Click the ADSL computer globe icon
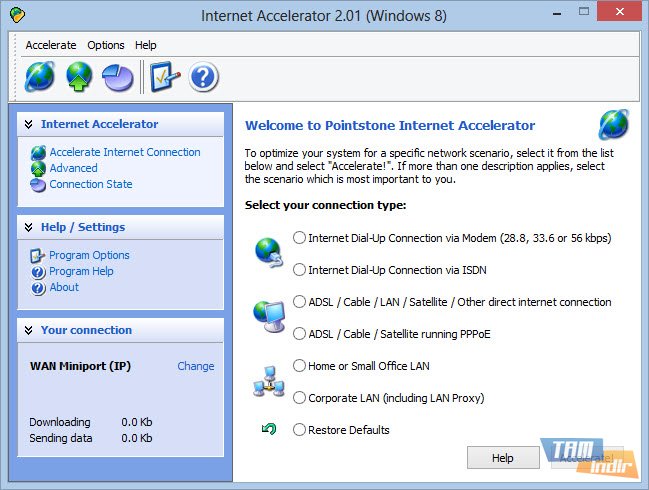 tap(269, 316)
